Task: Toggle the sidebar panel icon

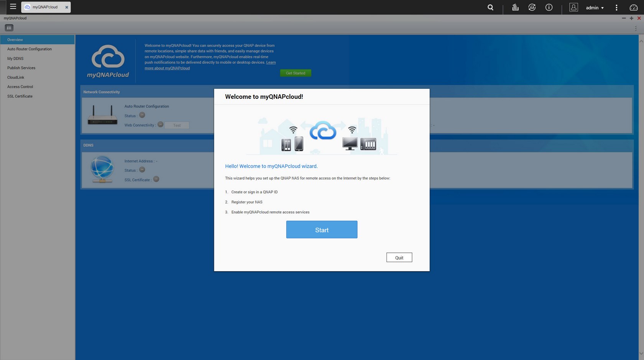Action: click(9, 28)
